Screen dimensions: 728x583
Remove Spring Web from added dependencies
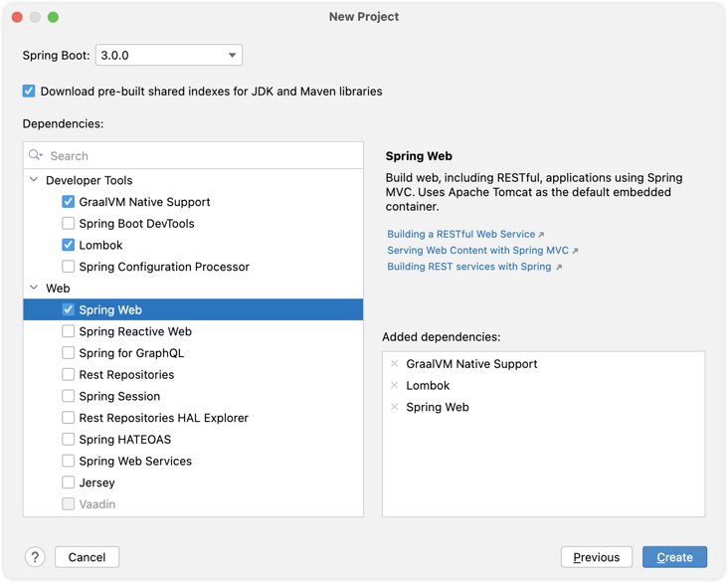[x=395, y=407]
